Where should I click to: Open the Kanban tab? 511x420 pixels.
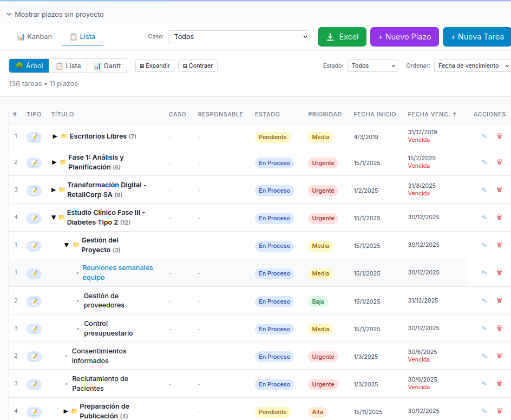tap(35, 37)
